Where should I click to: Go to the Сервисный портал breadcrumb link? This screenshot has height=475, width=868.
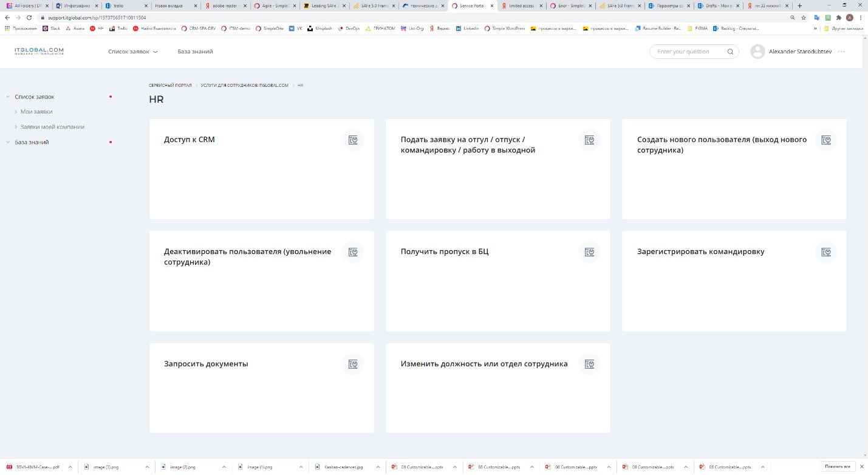170,86
